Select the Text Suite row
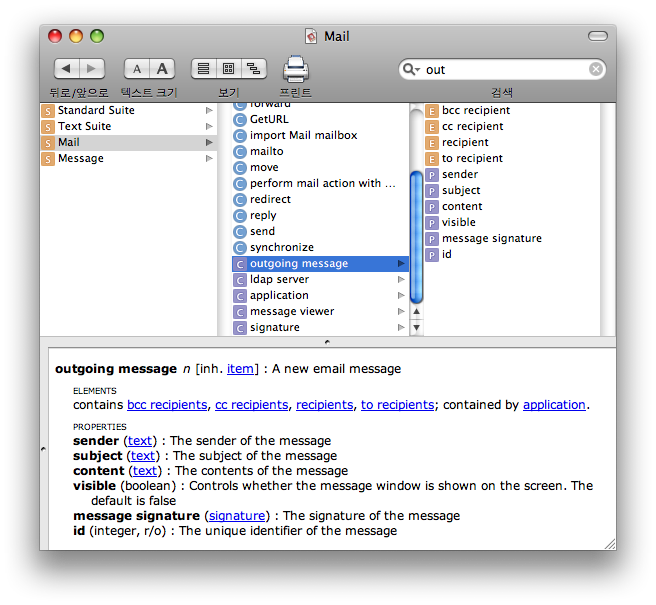 pos(128,126)
